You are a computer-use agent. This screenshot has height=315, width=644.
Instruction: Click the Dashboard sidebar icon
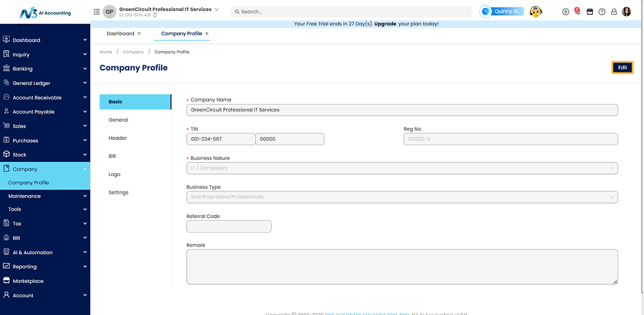pos(6,39)
